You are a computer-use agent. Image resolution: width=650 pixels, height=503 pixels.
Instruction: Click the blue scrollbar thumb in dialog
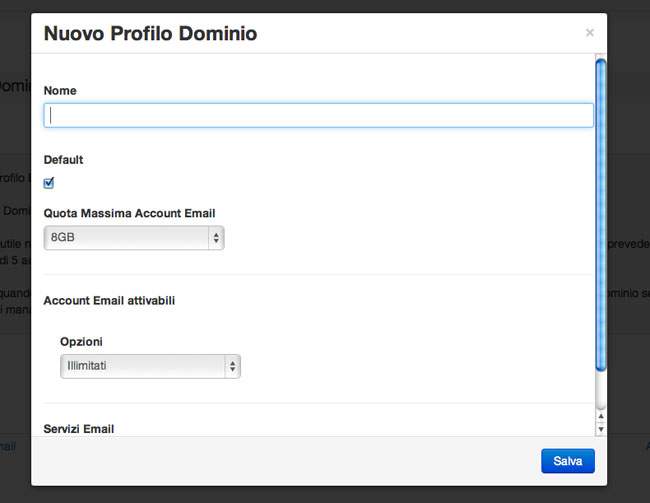pyautogui.click(x=600, y=215)
